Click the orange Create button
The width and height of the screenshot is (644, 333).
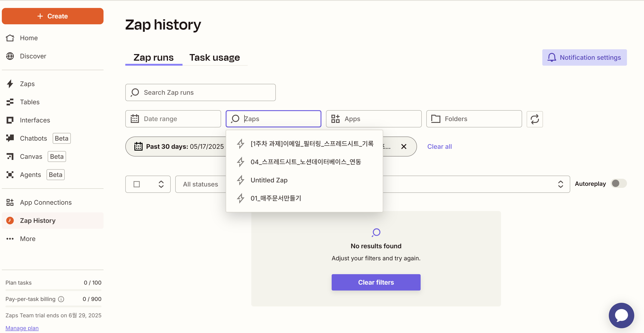coord(52,16)
